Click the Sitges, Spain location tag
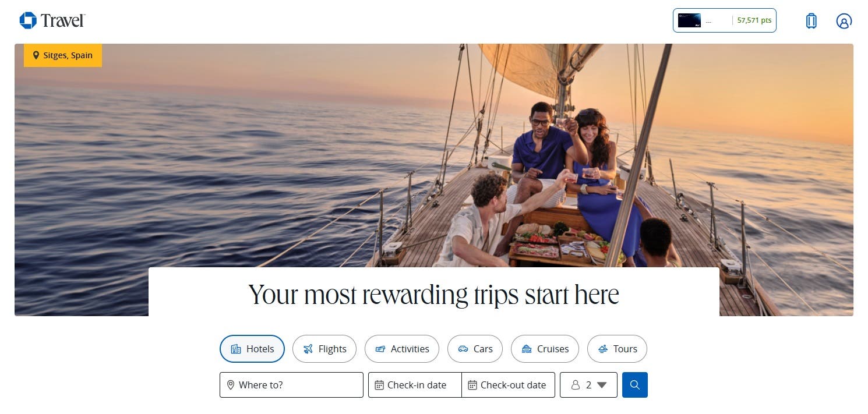Screen dimensions: 868x414 (x=63, y=55)
